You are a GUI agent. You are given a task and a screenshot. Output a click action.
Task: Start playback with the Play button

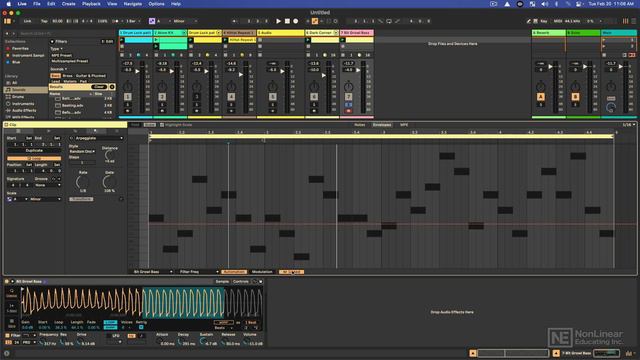(x=278, y=21)
